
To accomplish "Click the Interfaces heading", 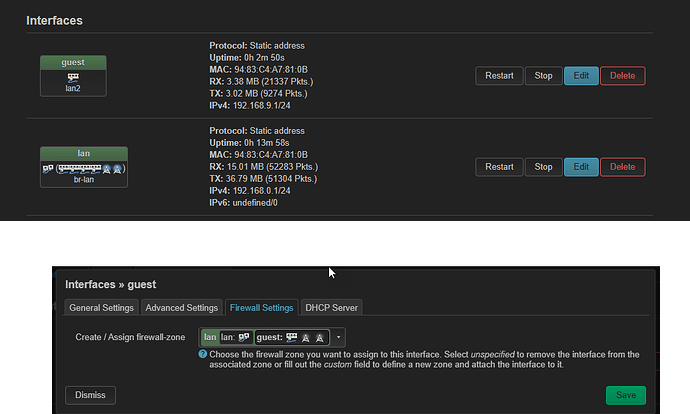I will [54, 21].
